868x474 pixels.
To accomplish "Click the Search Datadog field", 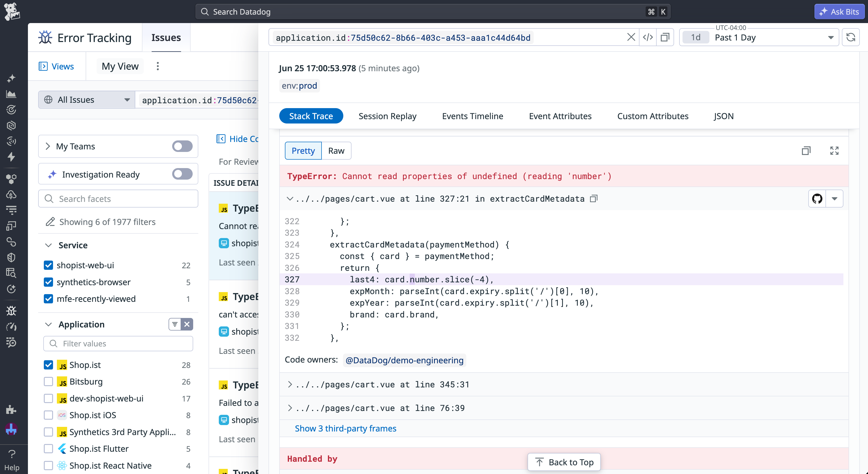I will 433,12.
